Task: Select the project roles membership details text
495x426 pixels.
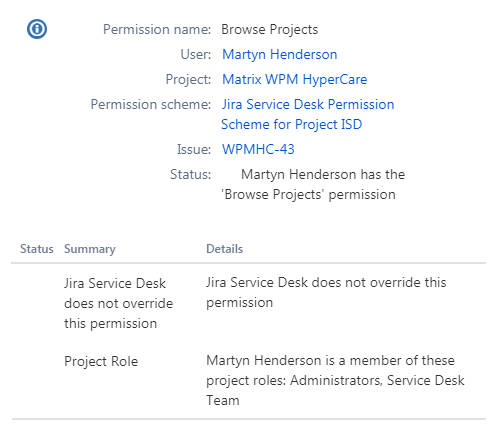Action: (335, 380)
